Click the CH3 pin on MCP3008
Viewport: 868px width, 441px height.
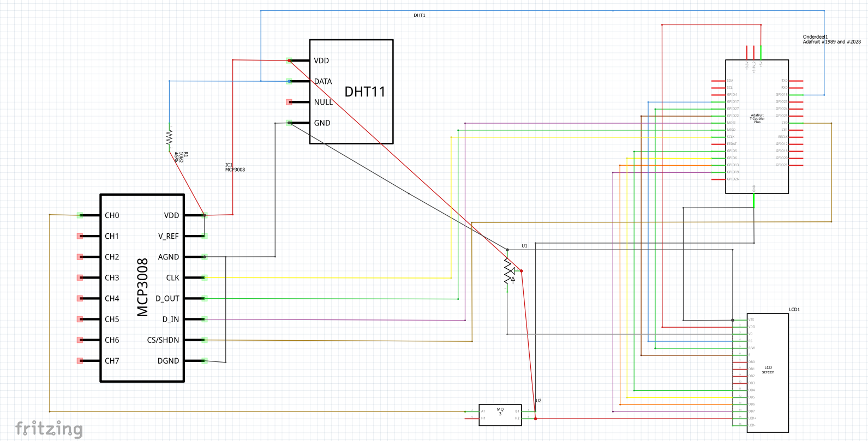coord(112,277)
